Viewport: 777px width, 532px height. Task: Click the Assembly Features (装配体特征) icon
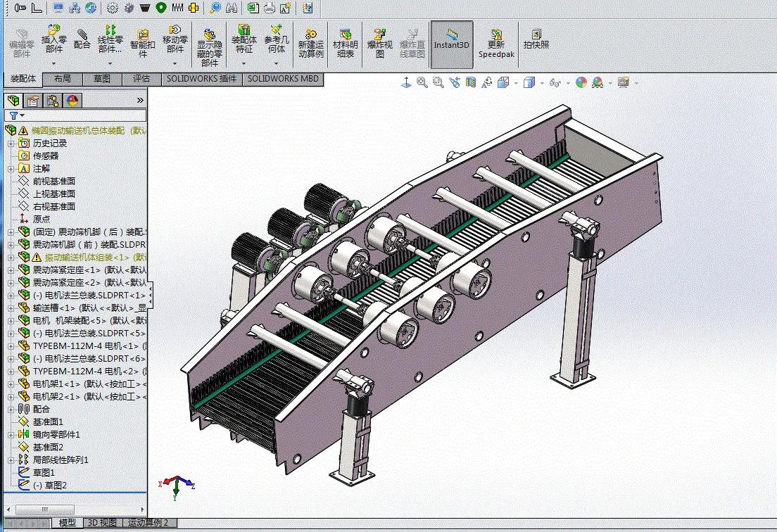point(244,30)
